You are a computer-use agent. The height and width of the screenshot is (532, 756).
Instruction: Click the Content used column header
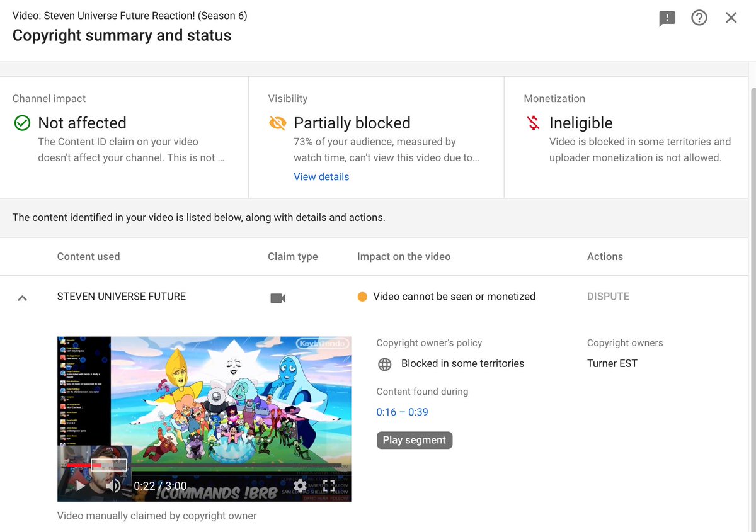point(88,256)
